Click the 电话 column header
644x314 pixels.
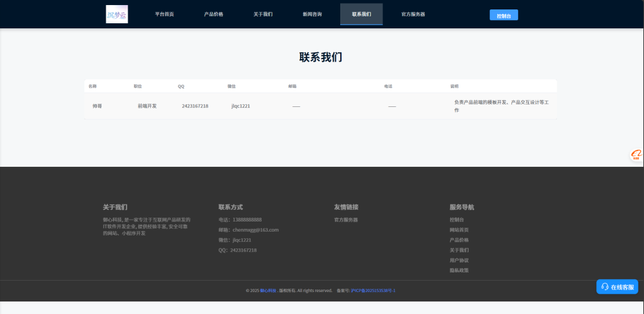click(x=388, y=86)
